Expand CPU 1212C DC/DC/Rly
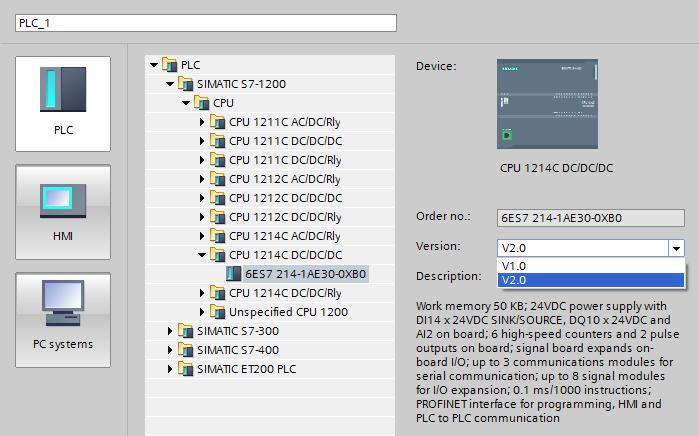699x436 pixels. [x=202, y=217]
